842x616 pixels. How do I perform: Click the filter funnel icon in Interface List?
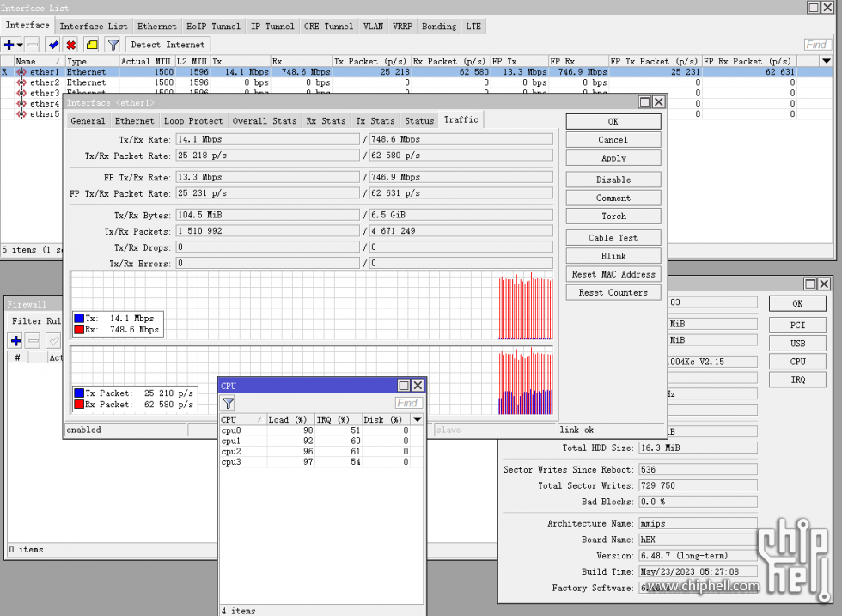pyautogui.click(x=113, y=45)
